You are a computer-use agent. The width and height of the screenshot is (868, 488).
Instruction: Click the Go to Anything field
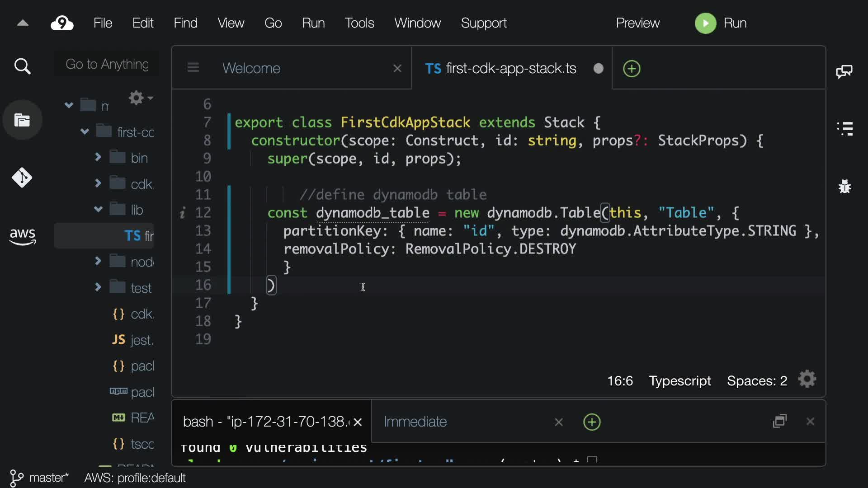pos(107,64)
